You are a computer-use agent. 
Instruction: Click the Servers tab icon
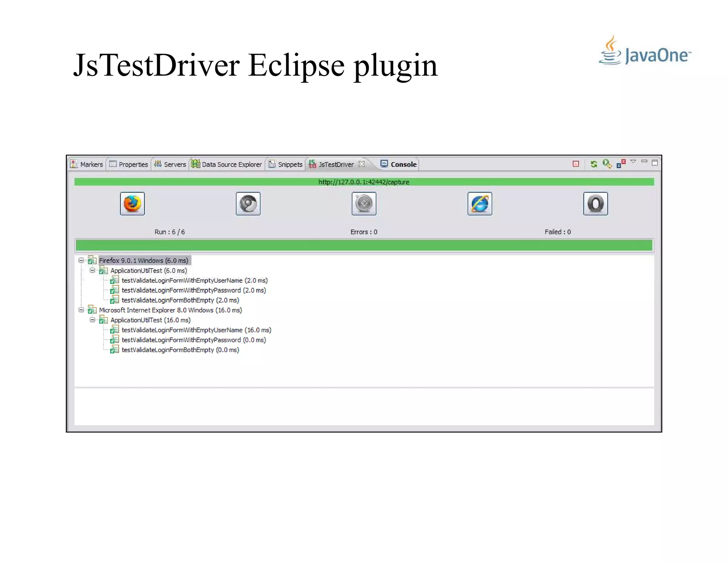(x=158, y=164)
